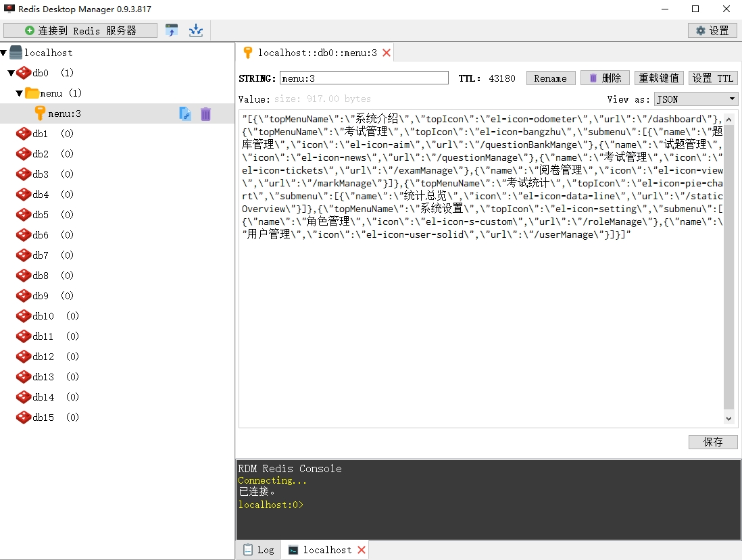Collapse the localhost server tree node
The width and height of the screenshot is (742, 560).
[x=3, y=53]
